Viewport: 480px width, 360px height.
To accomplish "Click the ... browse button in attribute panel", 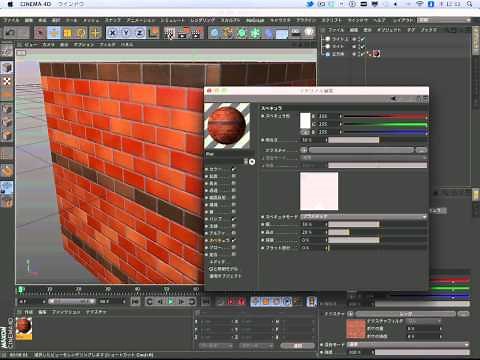I will point(463,314).
